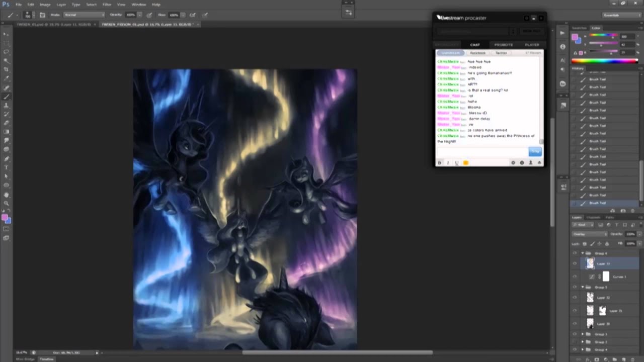Activate the Horizontal Type tool

coord(6,167)
